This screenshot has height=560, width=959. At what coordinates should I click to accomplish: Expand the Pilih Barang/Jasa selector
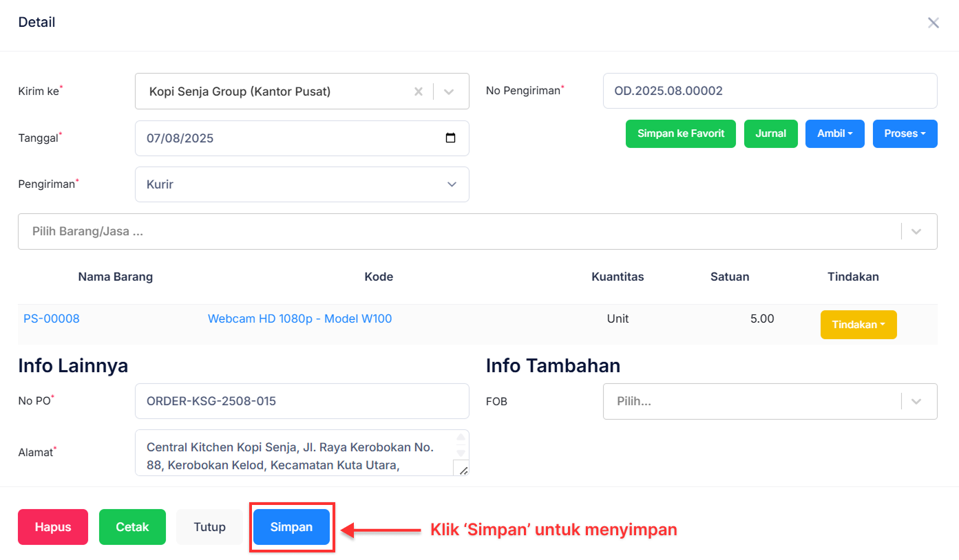(916, 231)
